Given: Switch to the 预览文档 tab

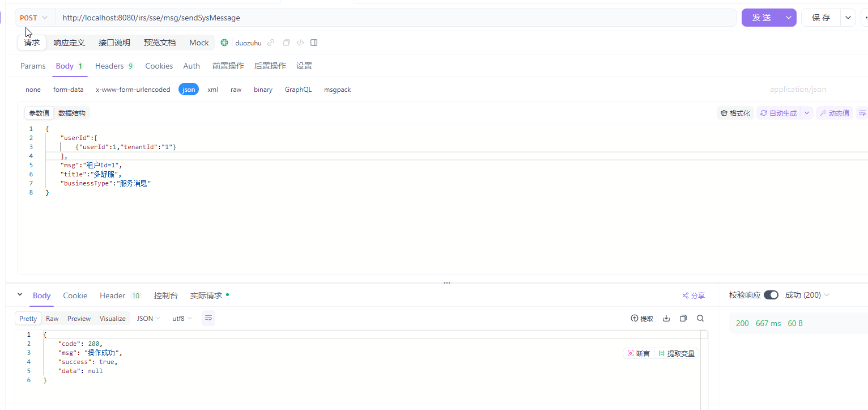Looking at the screenshot, I should [160, 43].
